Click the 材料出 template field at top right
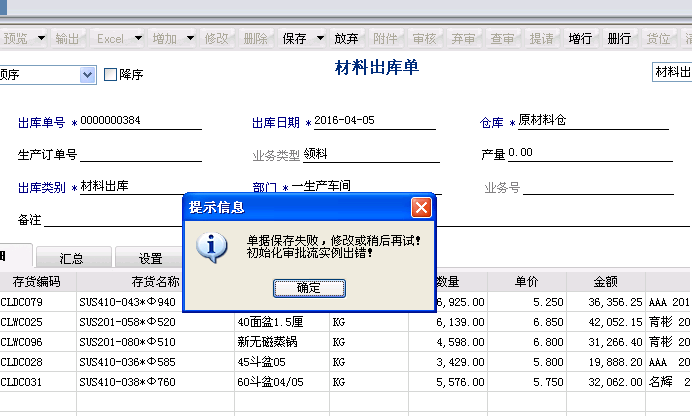The height and width of the screenshot is (416, 692). click(672, 72)
